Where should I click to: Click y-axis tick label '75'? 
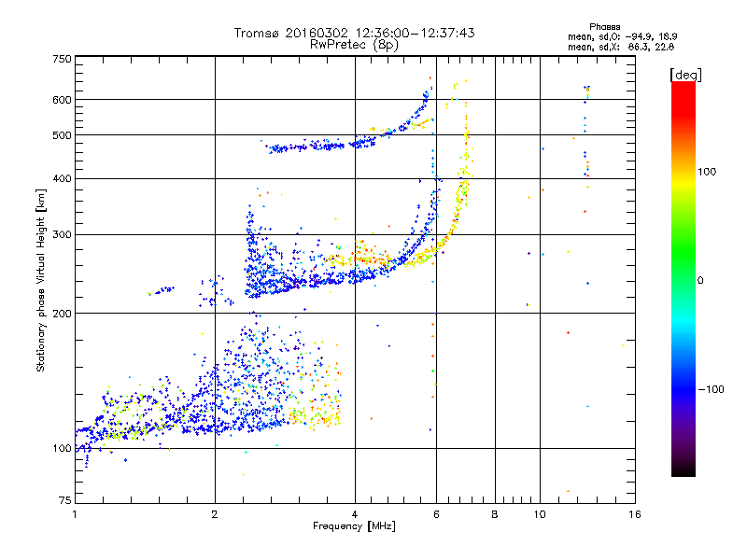coord(65,500)
